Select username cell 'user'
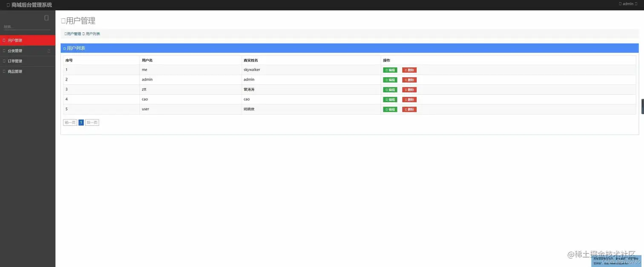This screenshot has width=644, height=267. (190, 109)
